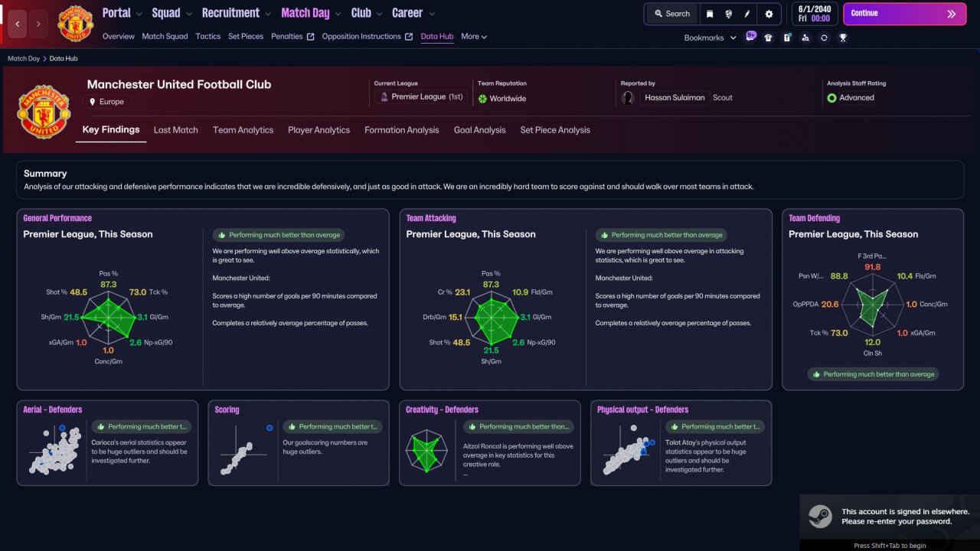
Task: Open the settings gear icon
Action: pyautogui.click(x=769, y=14)
